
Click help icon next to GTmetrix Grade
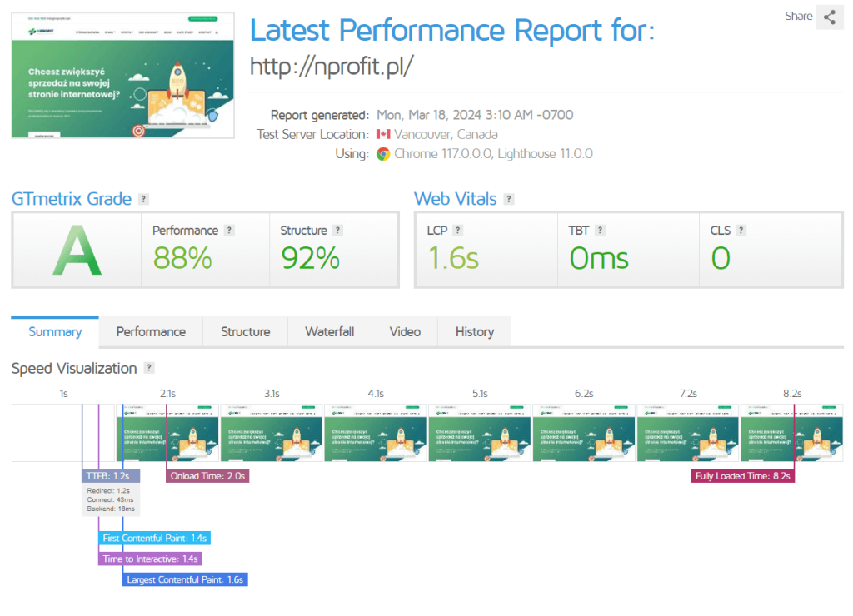click(x=144, y=199)
